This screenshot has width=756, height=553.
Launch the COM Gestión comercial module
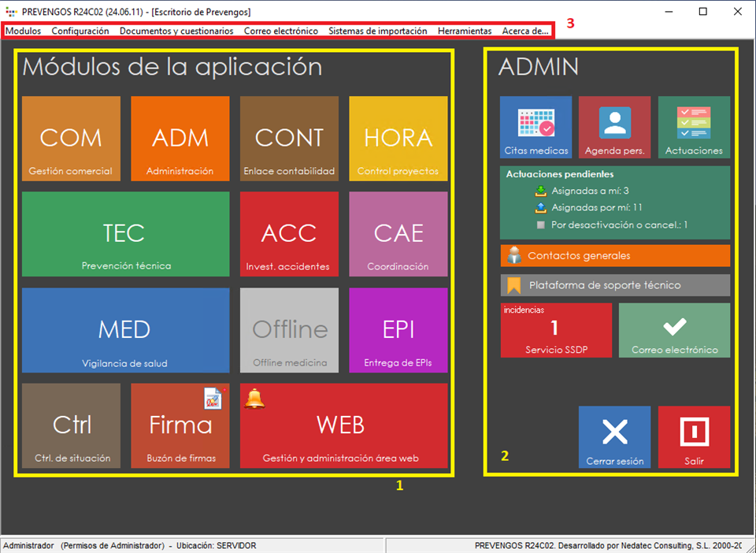(71, 139)
